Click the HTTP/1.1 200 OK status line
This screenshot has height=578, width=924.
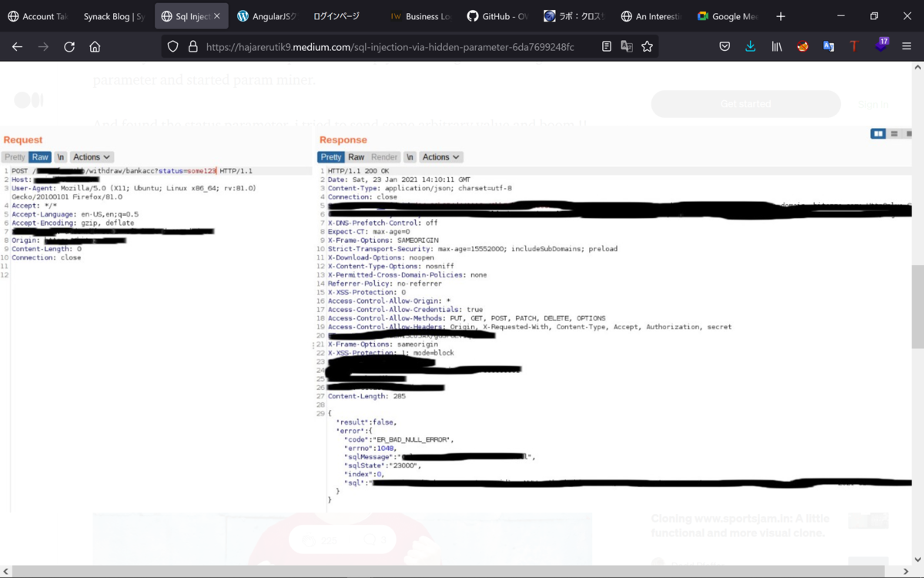click(359, 171)
